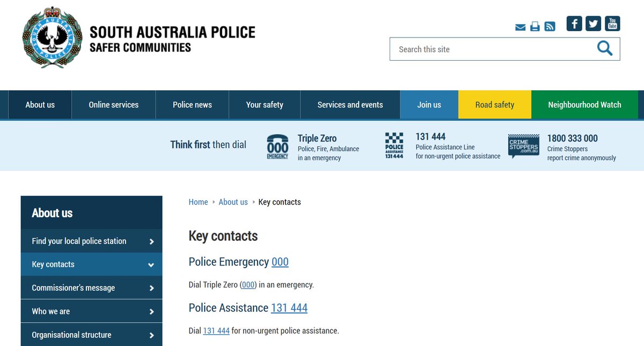Screen dimensions: 644x346
Task: Visit the Facebook page icon
Action: pos(574,24)
